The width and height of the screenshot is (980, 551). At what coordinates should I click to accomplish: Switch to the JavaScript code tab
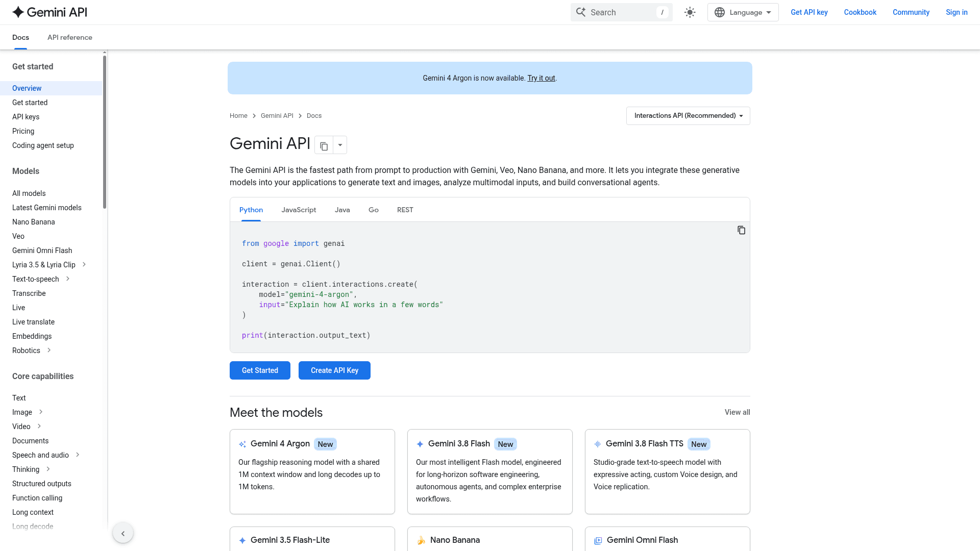coord(299,210)
